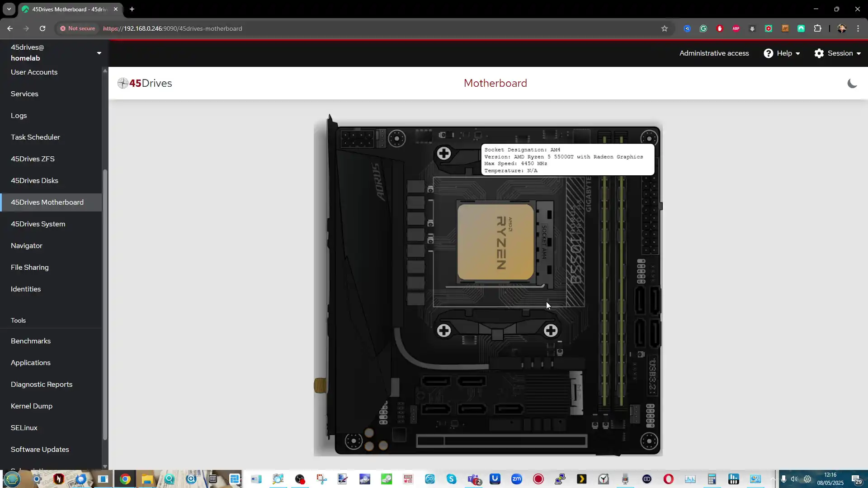Toggle dark mode with the moon icon
Viewport: 868px width, 488px height.
(852, 83)
